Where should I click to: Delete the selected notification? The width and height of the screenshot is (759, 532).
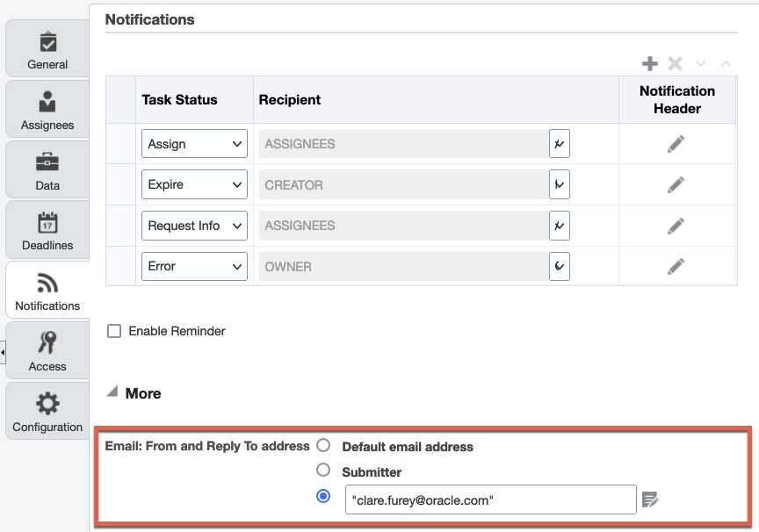[675, 63]
